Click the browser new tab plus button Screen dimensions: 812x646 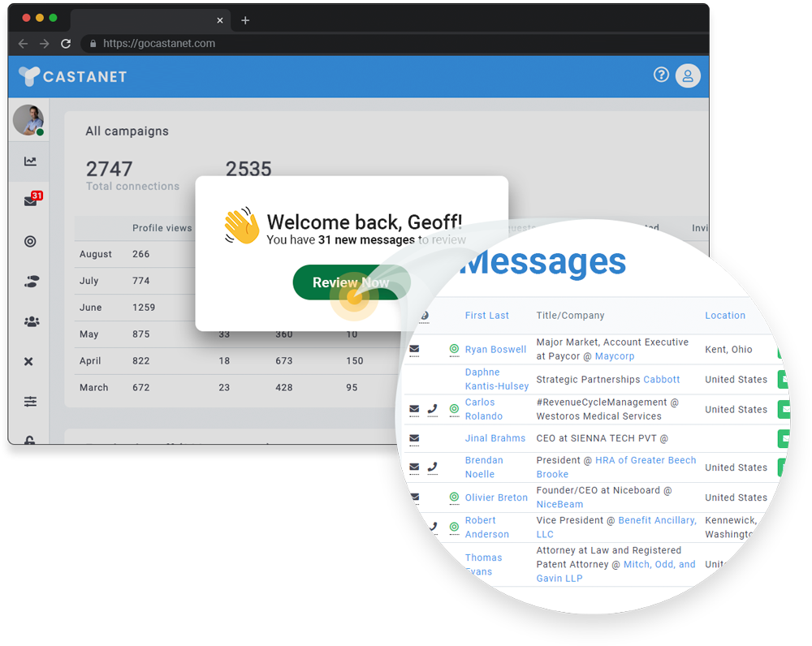pyautogui.click(x=245, y=20)
